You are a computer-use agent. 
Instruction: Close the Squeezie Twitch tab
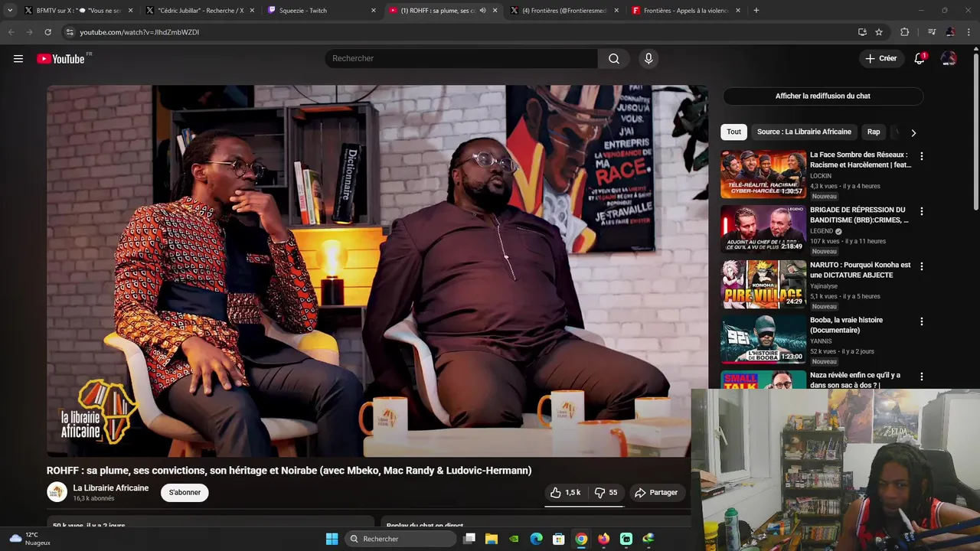[x=374, y=11]
